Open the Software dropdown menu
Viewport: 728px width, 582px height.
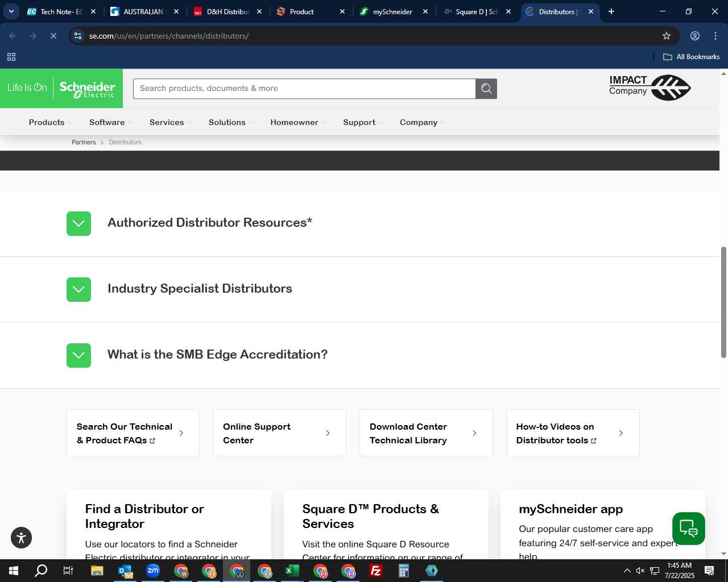tap(110, 122)
